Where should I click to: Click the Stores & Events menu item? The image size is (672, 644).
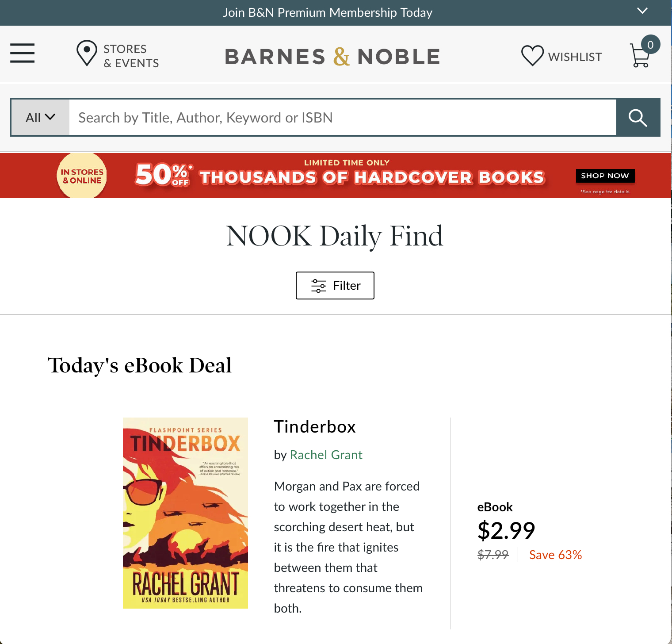point(131,56)
